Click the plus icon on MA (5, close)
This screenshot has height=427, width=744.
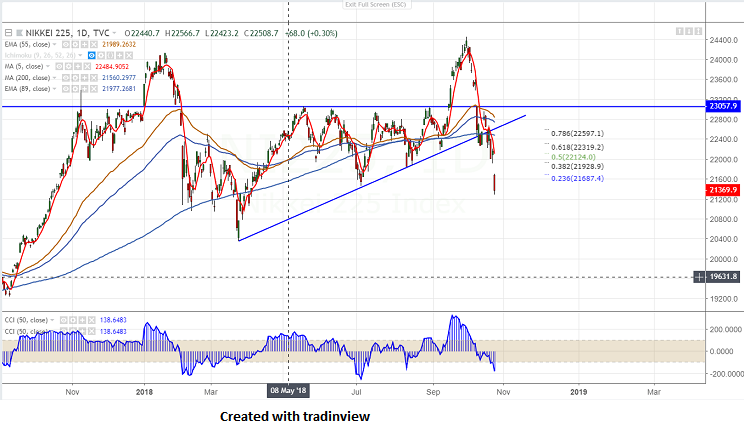click(x=78, y=66)
